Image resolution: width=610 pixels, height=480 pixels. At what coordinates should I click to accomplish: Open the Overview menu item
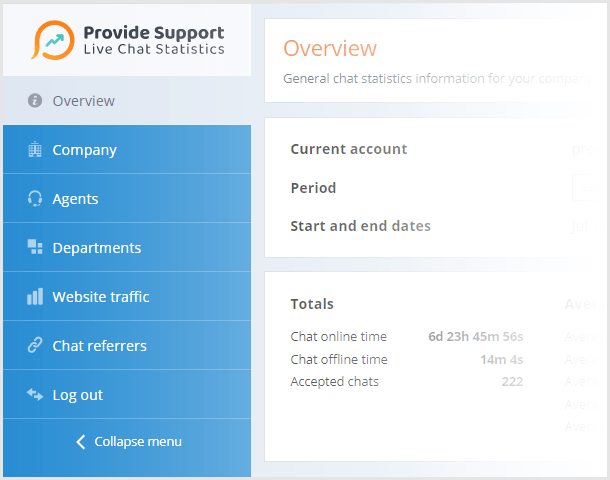point(84,101)
